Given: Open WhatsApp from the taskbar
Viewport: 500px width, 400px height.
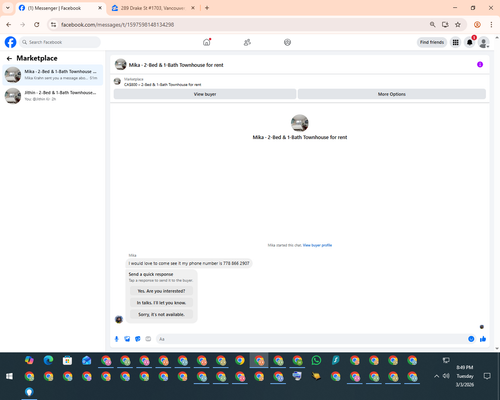Looking at the screenshot, I should click(316, 360).
